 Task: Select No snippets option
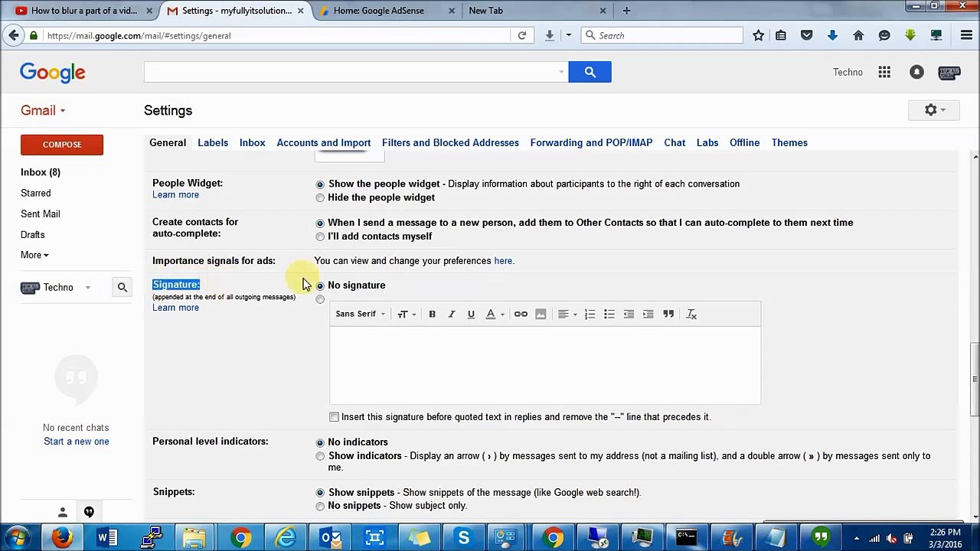(x=320, y=507)
